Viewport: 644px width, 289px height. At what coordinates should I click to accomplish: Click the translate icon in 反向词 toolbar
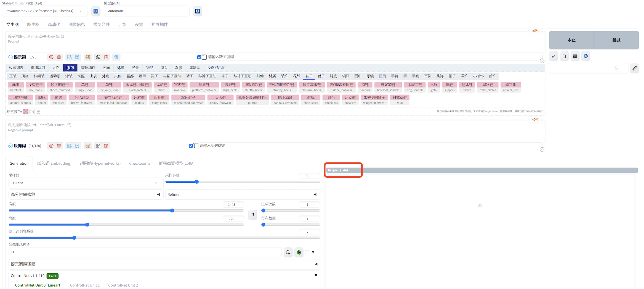88,146
